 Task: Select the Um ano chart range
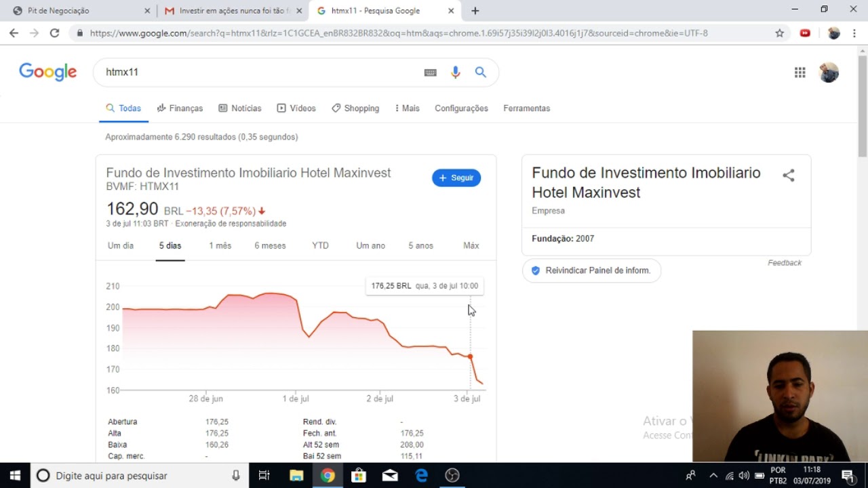click(x=370, y=245)
